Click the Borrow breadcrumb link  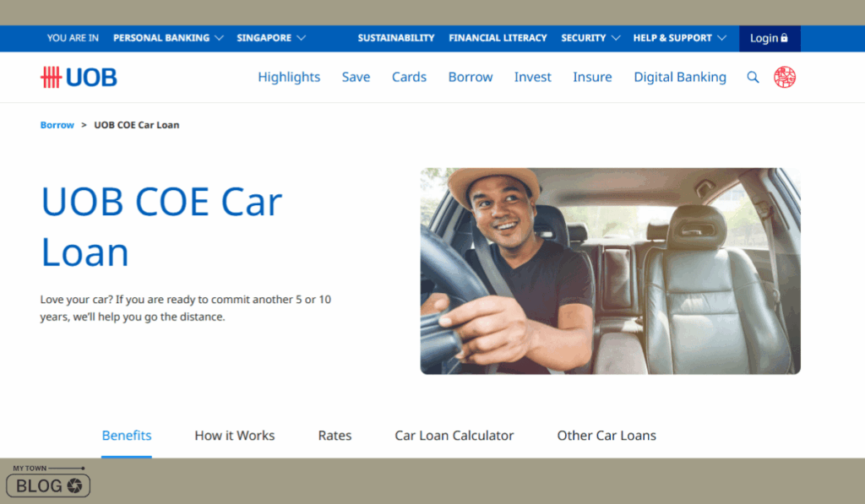click(57, 125)
